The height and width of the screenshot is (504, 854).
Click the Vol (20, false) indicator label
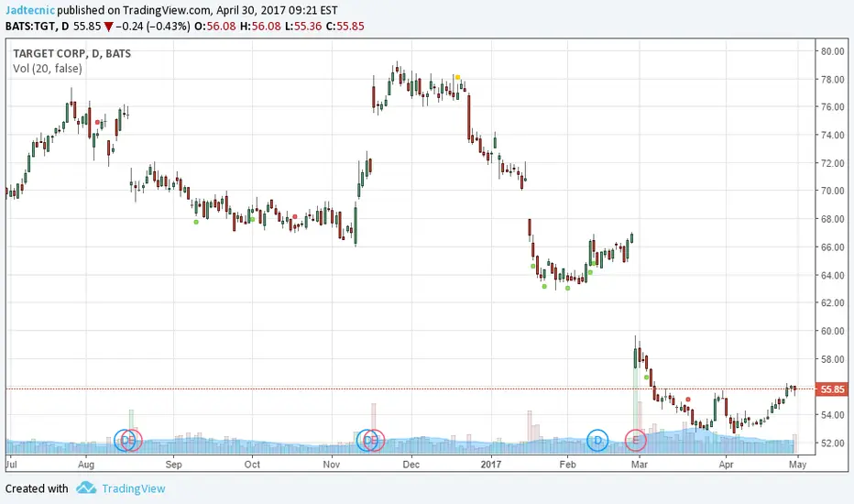48,69
